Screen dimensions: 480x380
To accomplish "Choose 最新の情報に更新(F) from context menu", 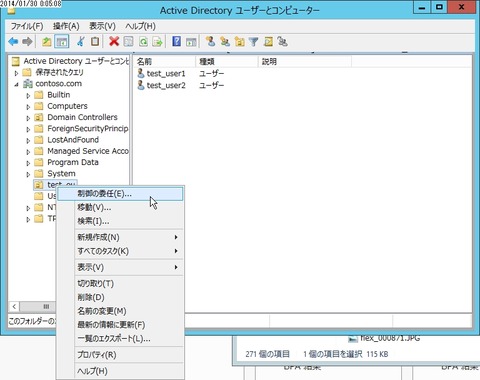I will (x=120, y=325).
